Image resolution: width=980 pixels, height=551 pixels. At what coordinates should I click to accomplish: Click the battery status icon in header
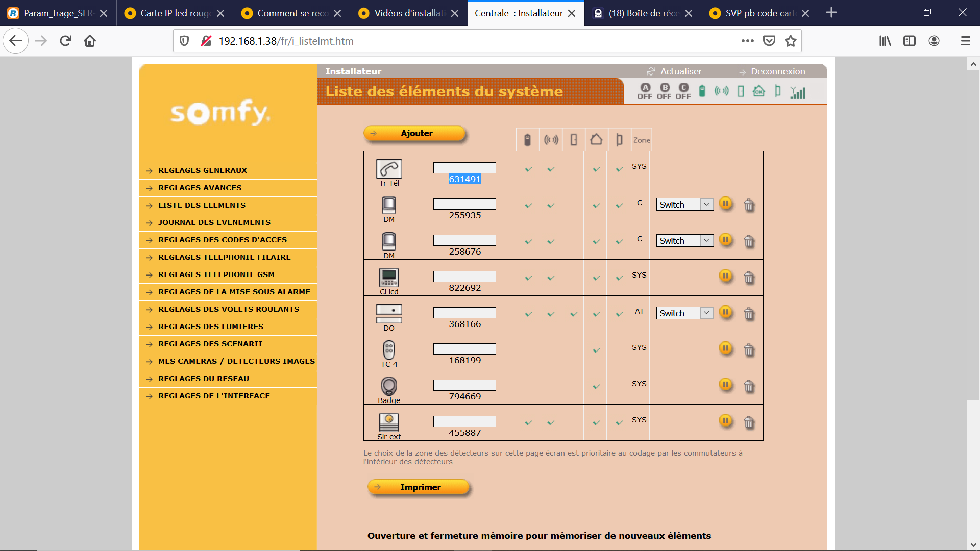pyautogui.click(x=702, y=91)
